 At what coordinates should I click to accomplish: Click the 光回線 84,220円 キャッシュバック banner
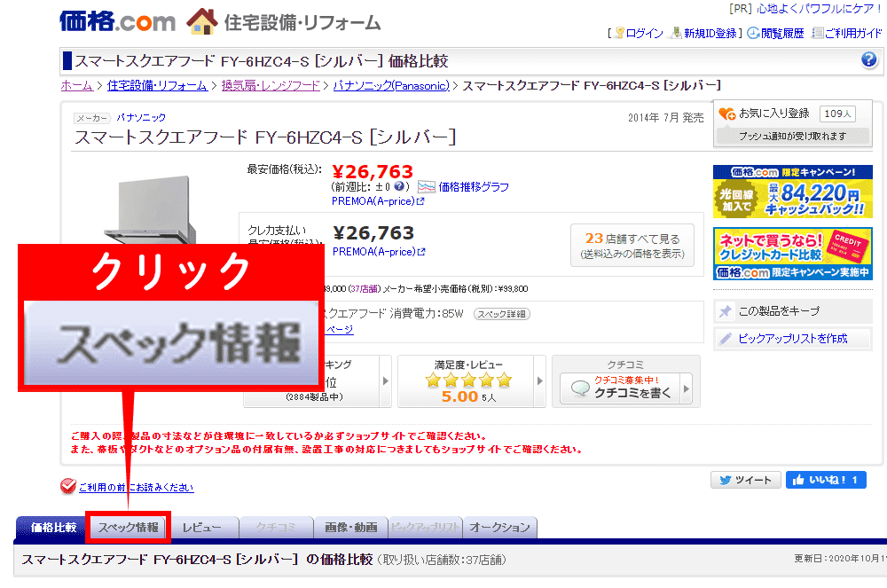click(x=792, y=191)
